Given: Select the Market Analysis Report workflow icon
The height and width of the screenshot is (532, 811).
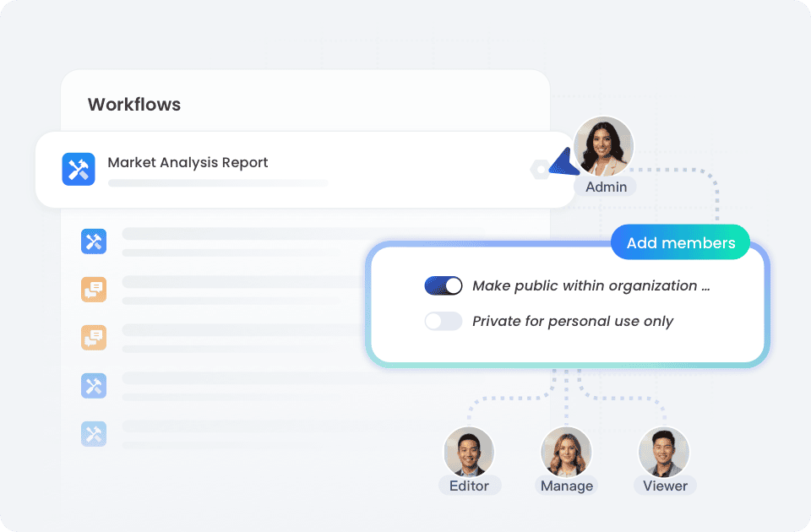Looking at the screenshot, I should tap(78, 169).
